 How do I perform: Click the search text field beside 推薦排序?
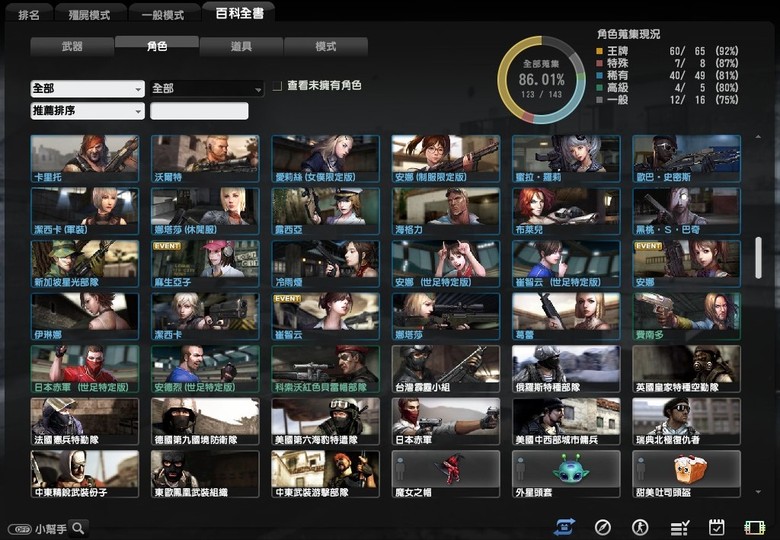(199, 111)
